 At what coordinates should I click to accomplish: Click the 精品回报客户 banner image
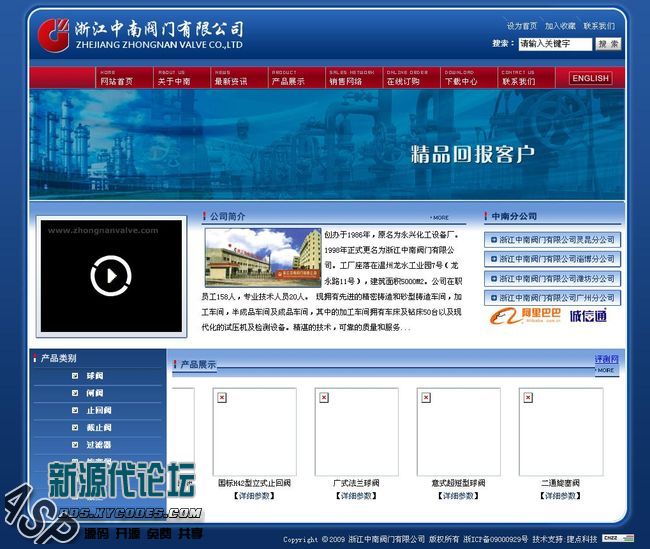tap(327, 145)
